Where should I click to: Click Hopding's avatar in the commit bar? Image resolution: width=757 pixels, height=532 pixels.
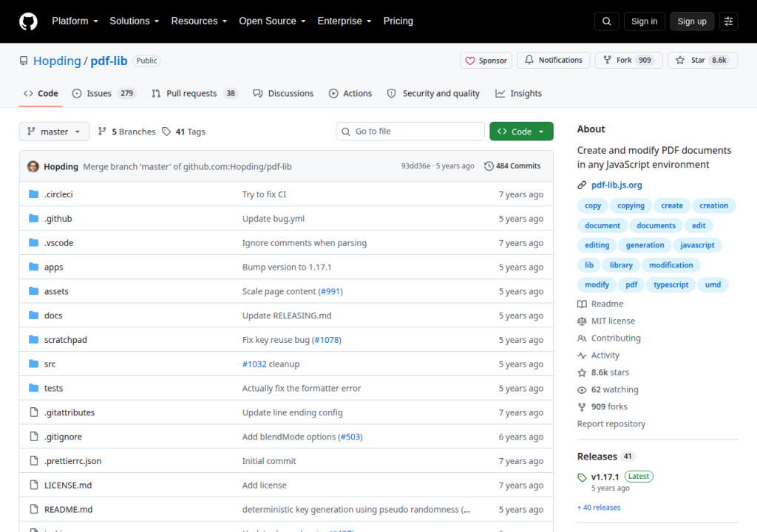click(x=33, y=166)
